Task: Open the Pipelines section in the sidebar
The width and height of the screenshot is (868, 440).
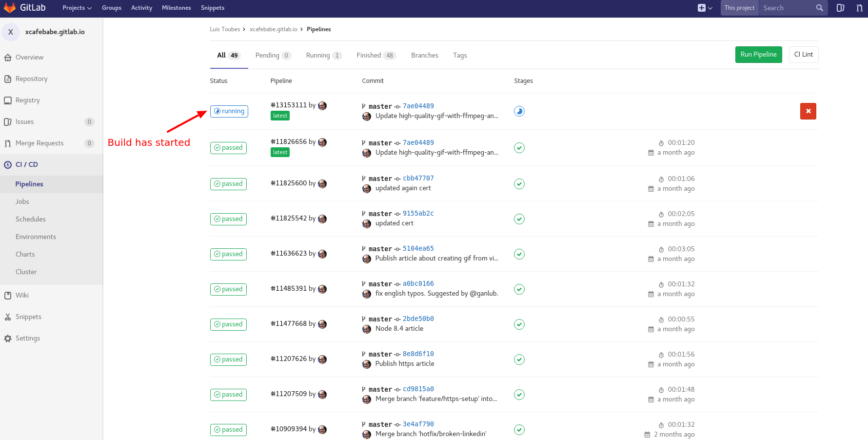Action: point(29,184)
